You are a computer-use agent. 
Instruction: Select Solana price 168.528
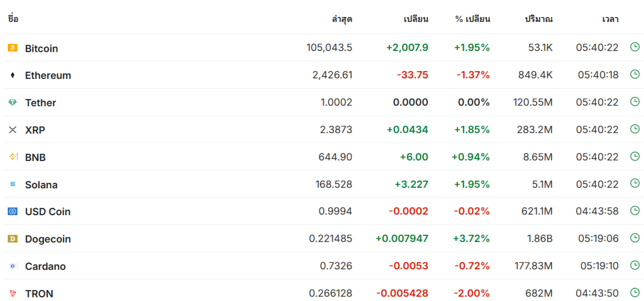334,184
